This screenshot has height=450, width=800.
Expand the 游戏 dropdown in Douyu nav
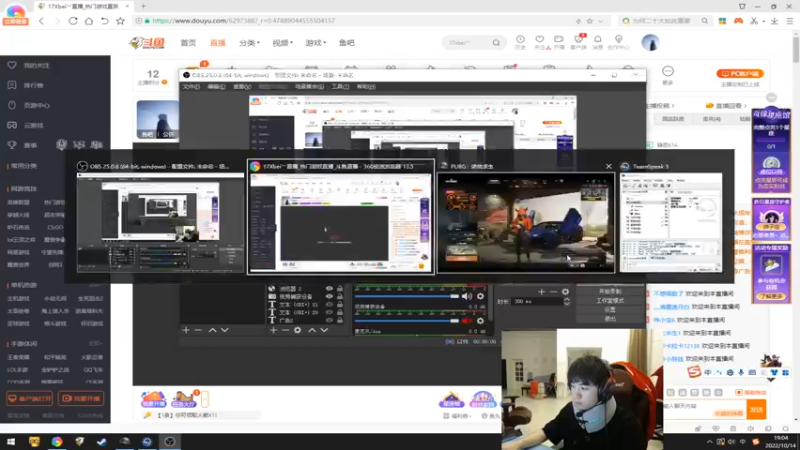tap(315, 43)
